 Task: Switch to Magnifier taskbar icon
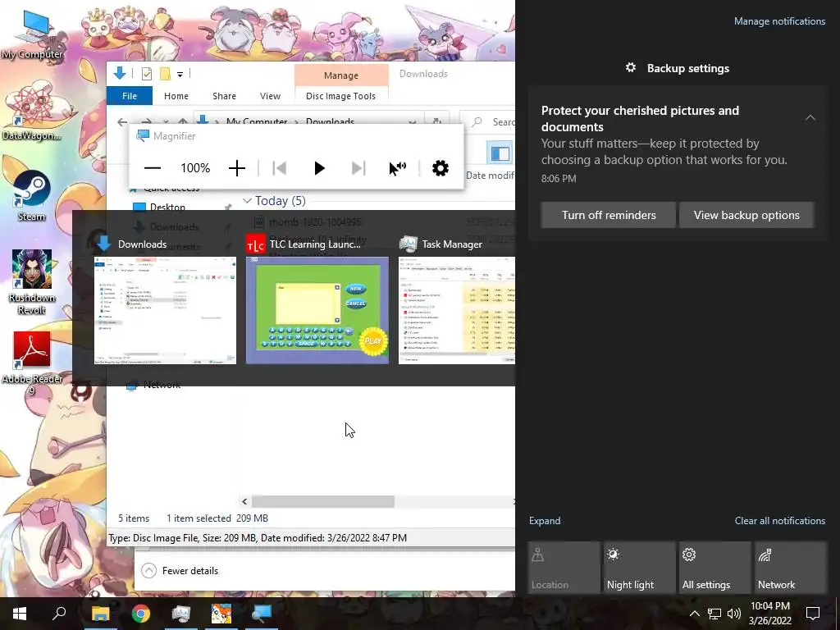click(x=262, y=614)
